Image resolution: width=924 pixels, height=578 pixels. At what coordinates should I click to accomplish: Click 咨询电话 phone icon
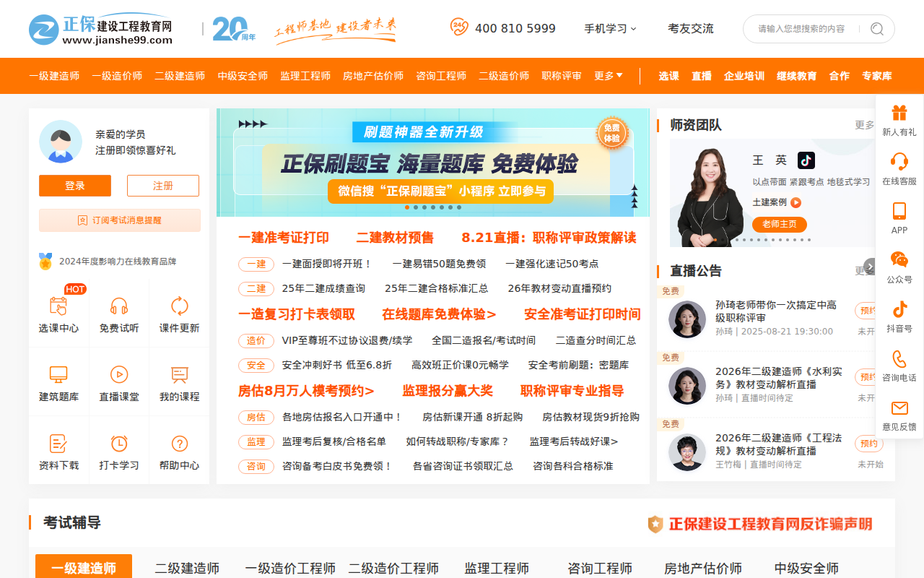pyautogui.click(x=899, y=358)
